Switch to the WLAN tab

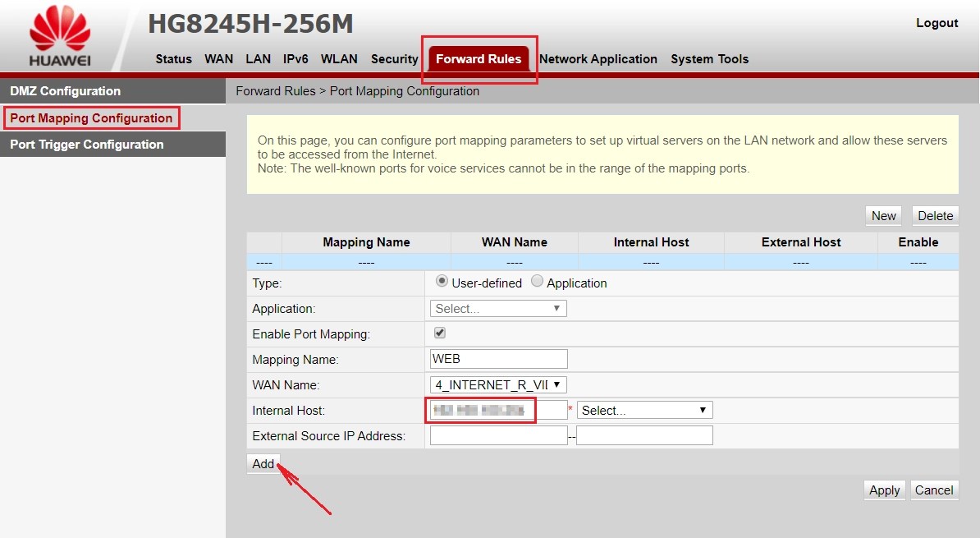[x=339, y=58]
